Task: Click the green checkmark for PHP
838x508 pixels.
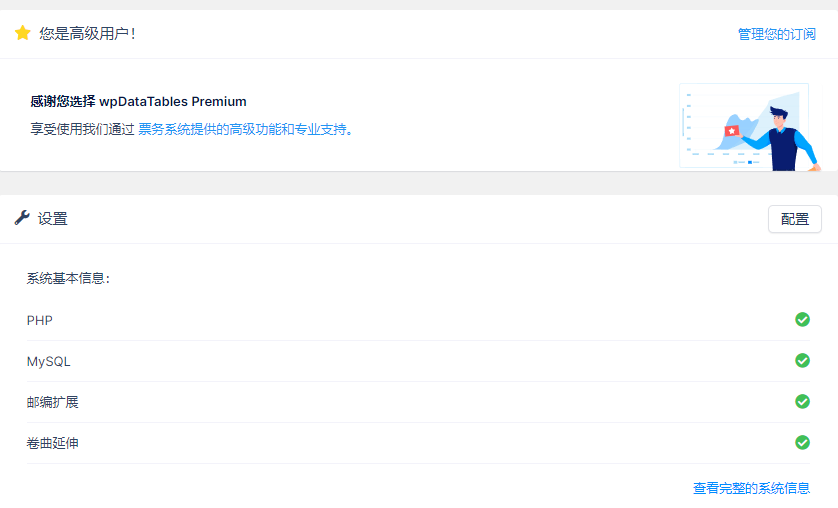Action: coord(802,320)
